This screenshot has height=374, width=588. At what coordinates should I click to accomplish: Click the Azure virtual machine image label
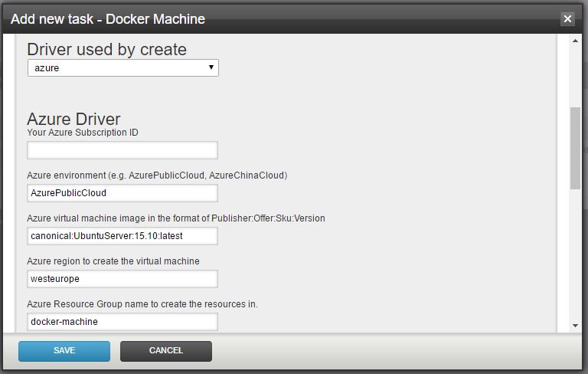coord(176,218)
